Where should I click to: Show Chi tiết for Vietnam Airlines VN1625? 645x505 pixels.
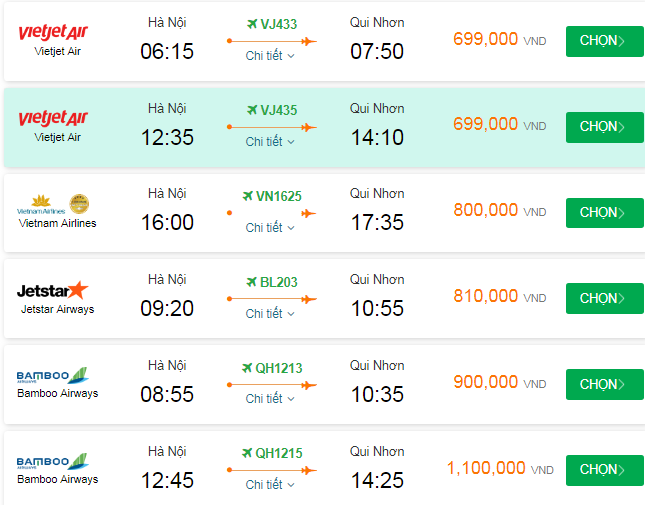click(x=270, y=228)
